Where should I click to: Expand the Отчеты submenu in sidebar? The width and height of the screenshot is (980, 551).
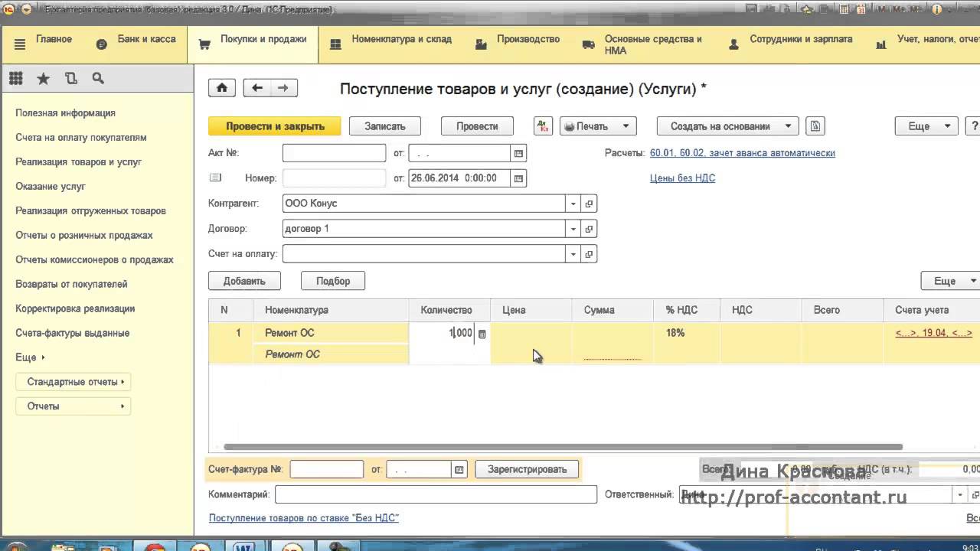(73, 406)
